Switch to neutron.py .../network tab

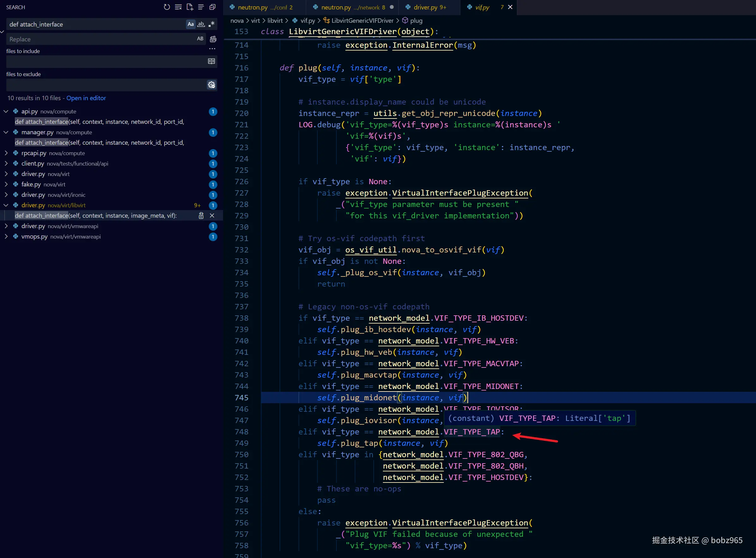353,8
